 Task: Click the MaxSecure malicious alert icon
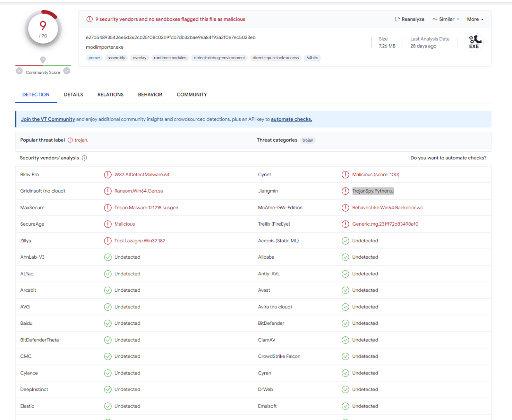tap(108, 208)
